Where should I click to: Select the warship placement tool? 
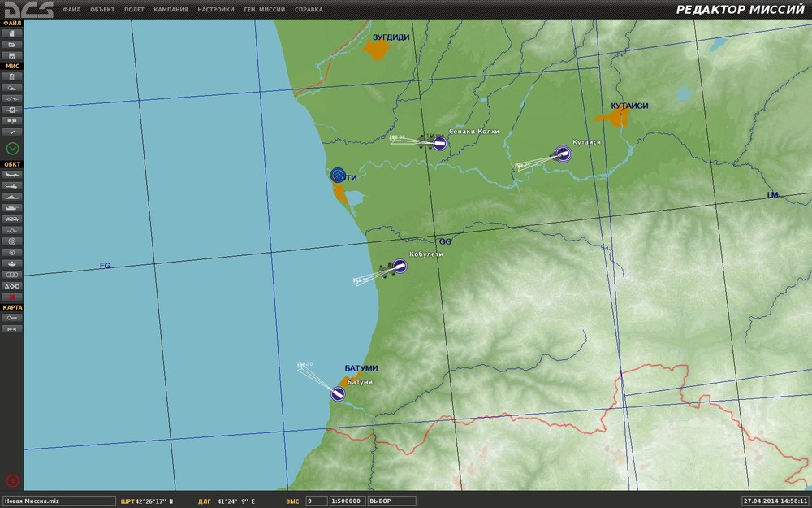click(x=12, y=197)
